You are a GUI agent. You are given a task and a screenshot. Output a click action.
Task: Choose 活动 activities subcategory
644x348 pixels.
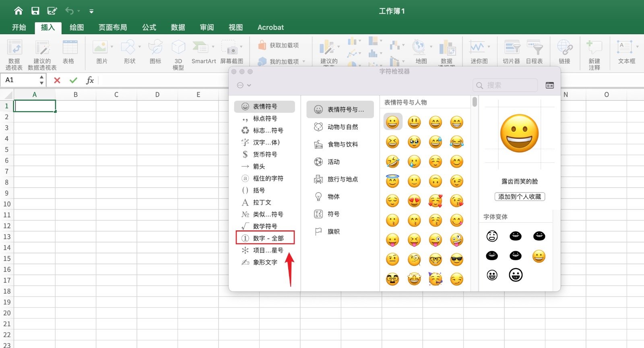click(x=340, y=162)
